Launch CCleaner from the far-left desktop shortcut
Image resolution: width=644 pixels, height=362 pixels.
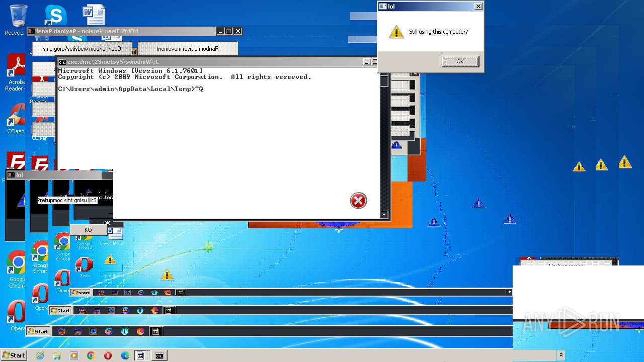pos(17,119)
